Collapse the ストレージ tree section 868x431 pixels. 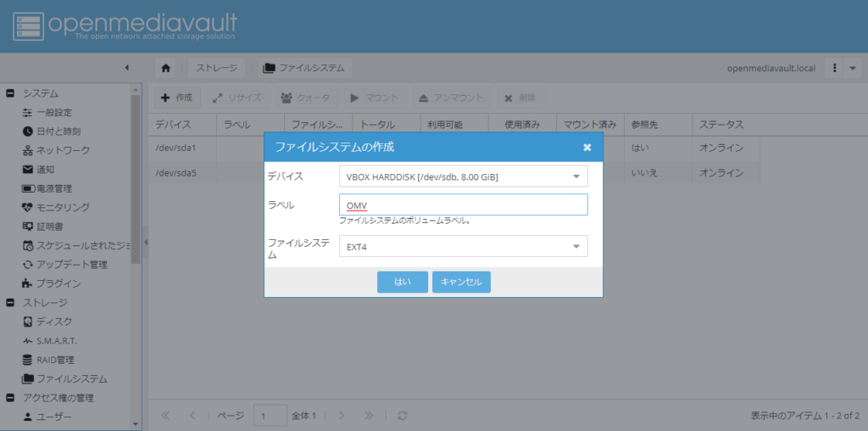[10, 302]
